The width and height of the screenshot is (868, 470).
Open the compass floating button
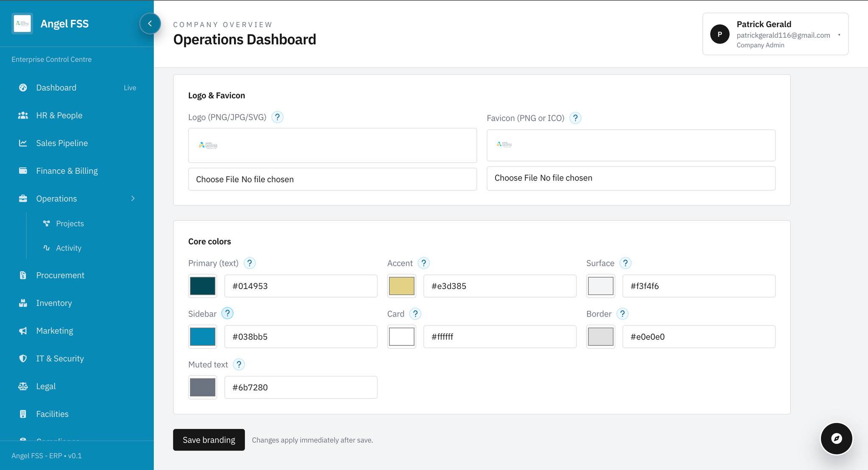[836, 438]
